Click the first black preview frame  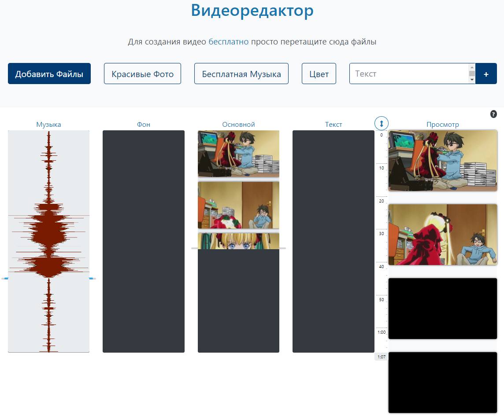click(x=443, y=309)
